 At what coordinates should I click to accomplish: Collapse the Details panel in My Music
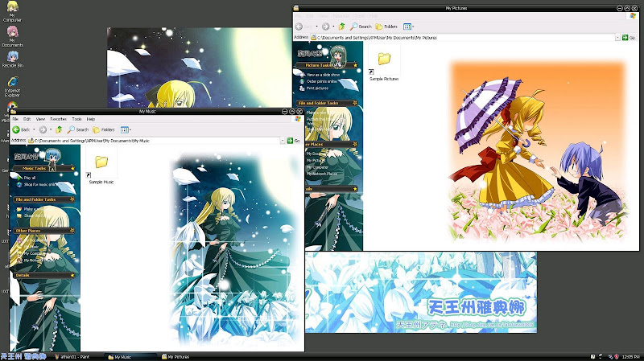[x=72, y=275]
